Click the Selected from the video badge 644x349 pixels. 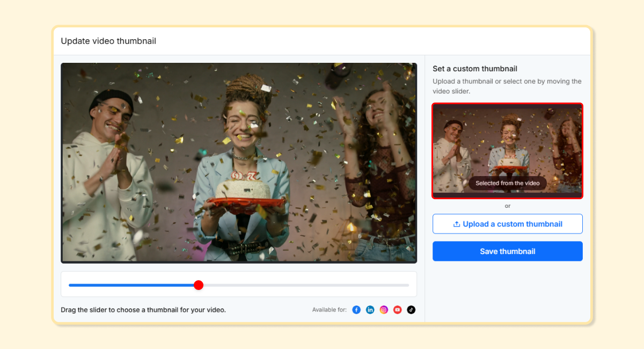click(507, 183)
